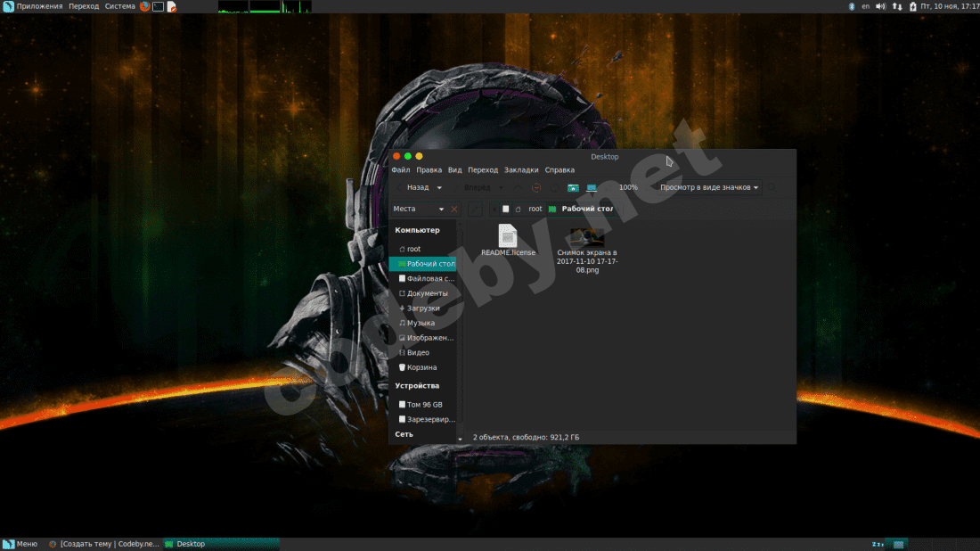This screenshot has height=551, width=980.
Task: Open the Файл menu
Action: click(401, 170)
